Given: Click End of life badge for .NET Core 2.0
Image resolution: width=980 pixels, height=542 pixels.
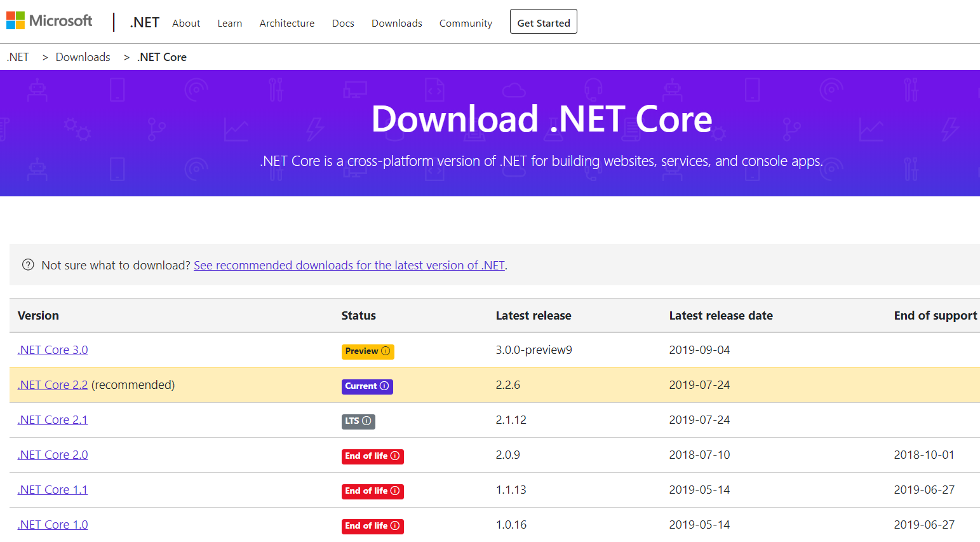Looking at the screenshot, I should (x=372, y=456).
